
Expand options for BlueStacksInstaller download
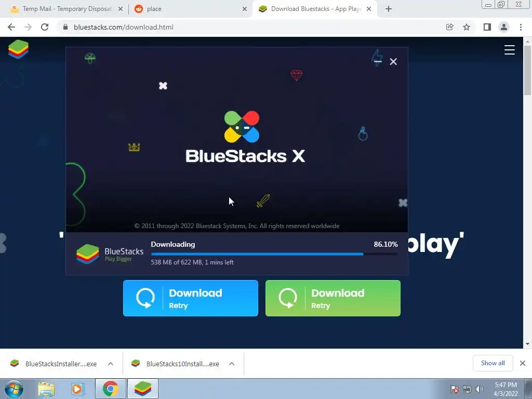[x=111, y=364]
